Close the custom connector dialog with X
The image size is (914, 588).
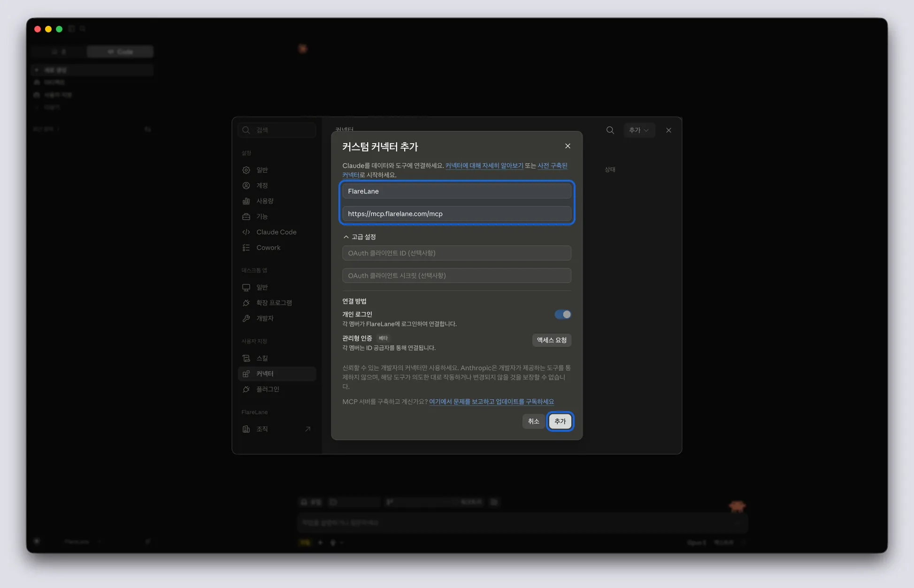(x=568, y=146)
